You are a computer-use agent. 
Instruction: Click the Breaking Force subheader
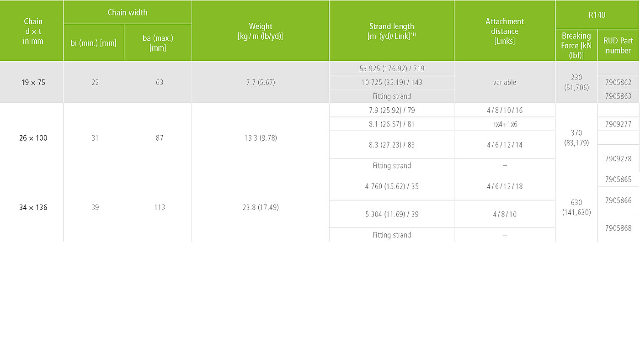click(x=576, y=45)
